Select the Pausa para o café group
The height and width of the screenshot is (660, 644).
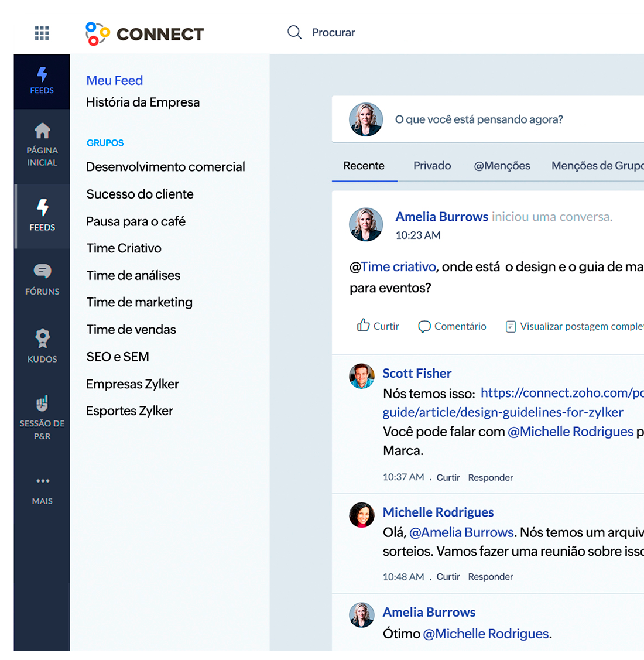pyautogui.click(x=136, y=221)
